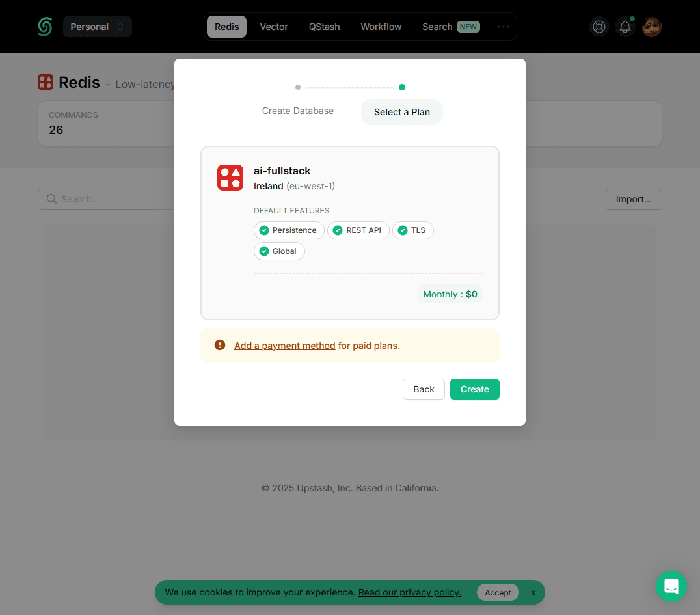Select the Search tab marked NEW
This screenshot has width=700, height=615.
[x=450, y=27]
